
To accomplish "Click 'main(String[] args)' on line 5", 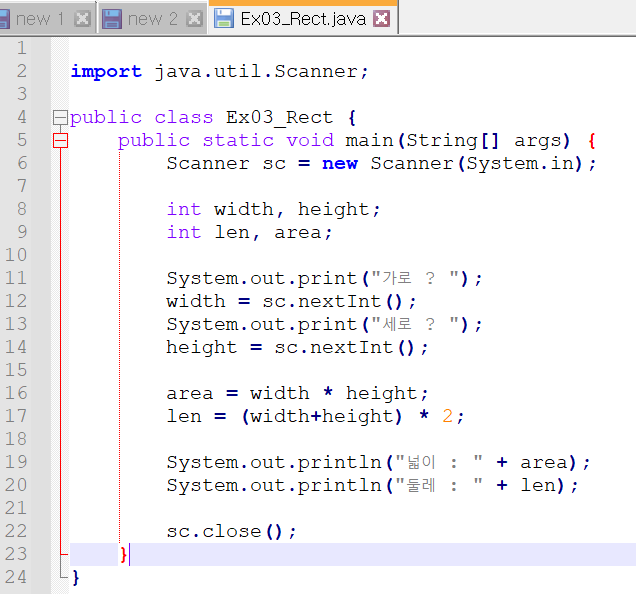I will point(458,141).
